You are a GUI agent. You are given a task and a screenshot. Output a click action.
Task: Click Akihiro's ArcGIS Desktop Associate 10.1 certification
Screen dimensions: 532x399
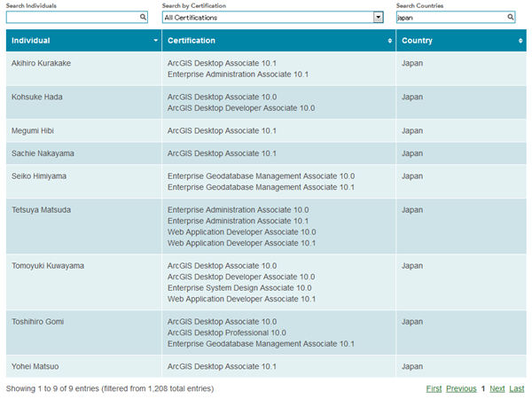click(x=222, y=64)
